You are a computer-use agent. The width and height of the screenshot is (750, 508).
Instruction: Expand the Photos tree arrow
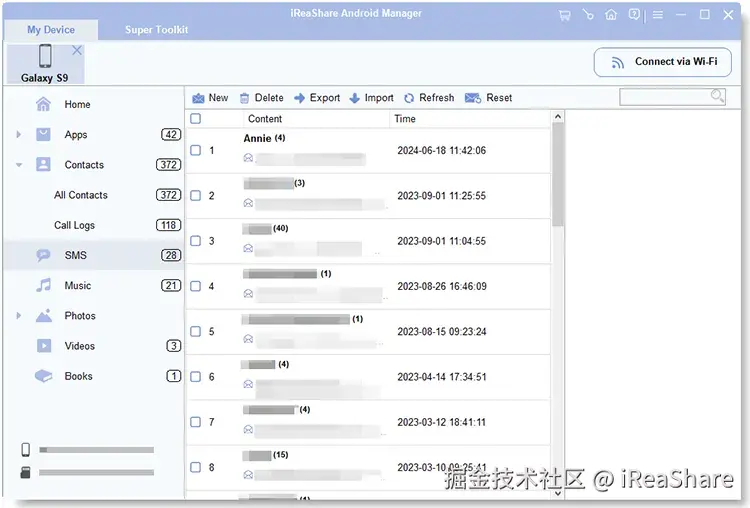pyautogui.click(x=19, y=316)
